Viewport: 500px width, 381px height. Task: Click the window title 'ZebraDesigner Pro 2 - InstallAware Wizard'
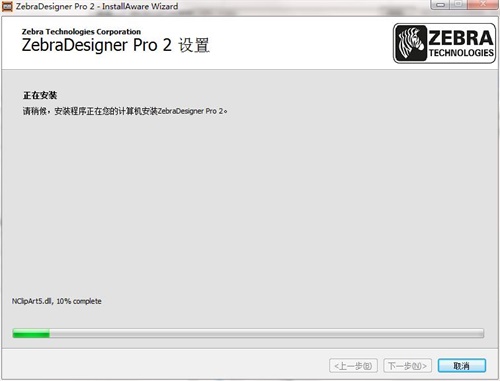97,6
